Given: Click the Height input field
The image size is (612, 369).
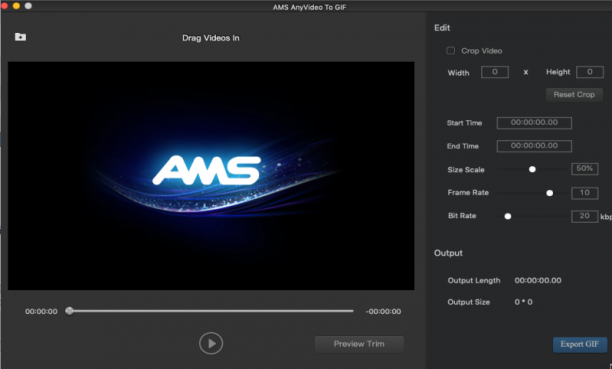Looking at the screenshot, I should [x=590, y=72].
